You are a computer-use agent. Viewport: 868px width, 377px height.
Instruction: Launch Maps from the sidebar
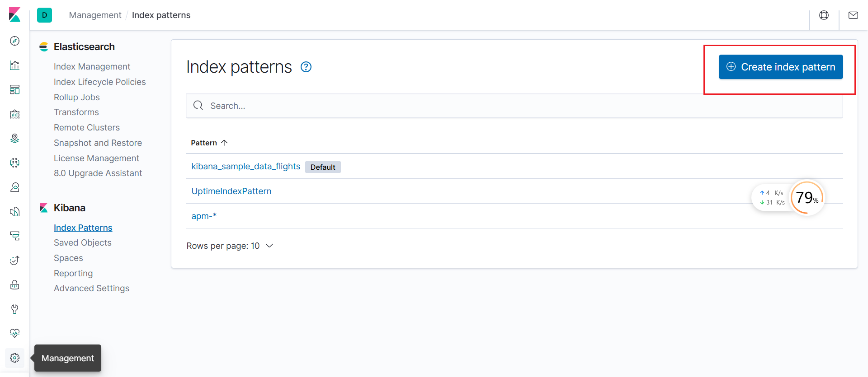click(14, 138)
